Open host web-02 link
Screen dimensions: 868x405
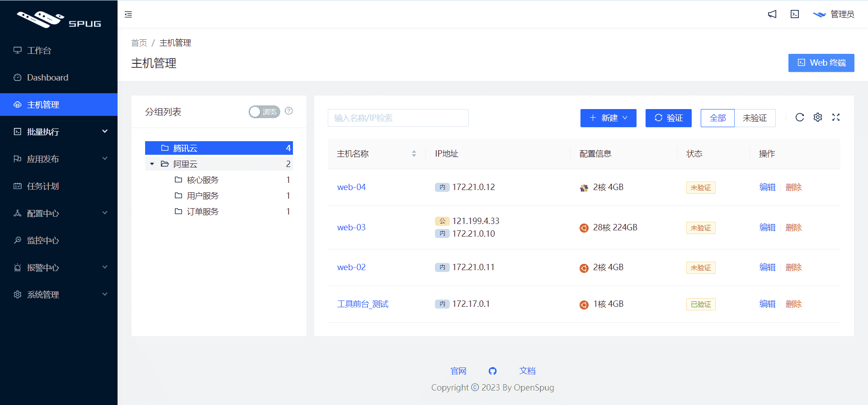tap(351, 267)
